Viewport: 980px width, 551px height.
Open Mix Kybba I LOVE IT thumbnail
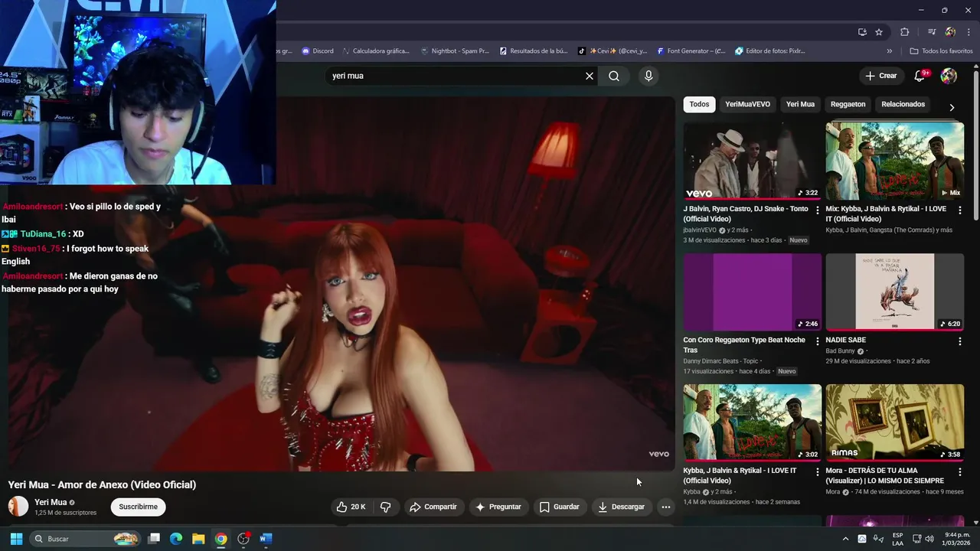coord(894,161)
